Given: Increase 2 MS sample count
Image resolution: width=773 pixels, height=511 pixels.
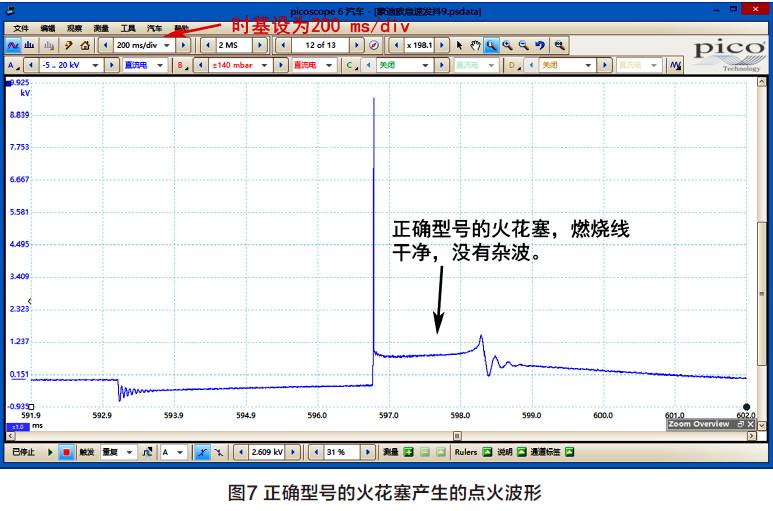Looking at the screenshot, I should [260, 45].
